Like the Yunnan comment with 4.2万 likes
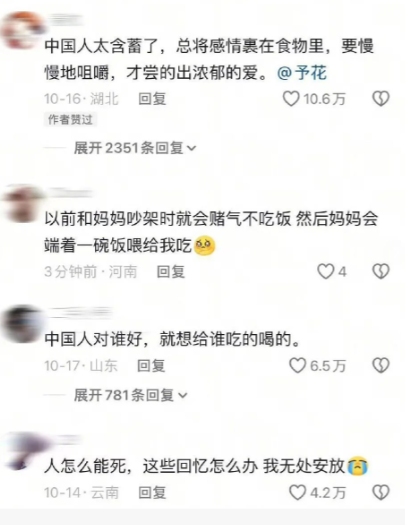The height and width of the screenshot is (525, 405). 297,493
